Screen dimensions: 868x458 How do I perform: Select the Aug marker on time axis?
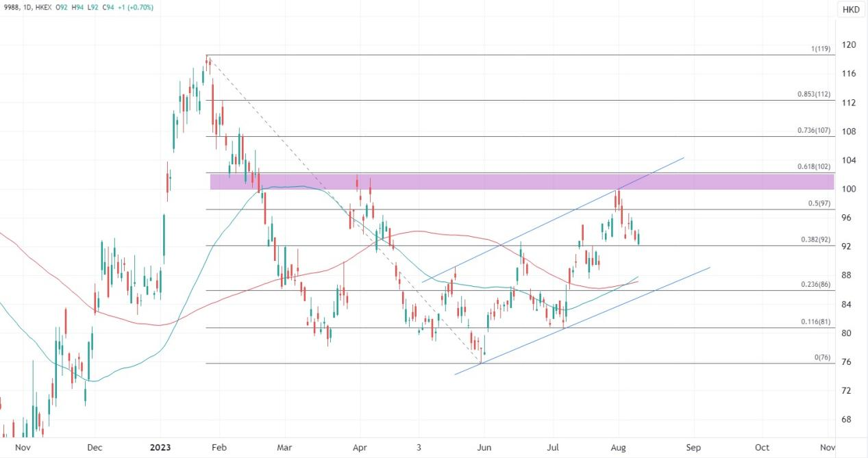pos(618,448)
